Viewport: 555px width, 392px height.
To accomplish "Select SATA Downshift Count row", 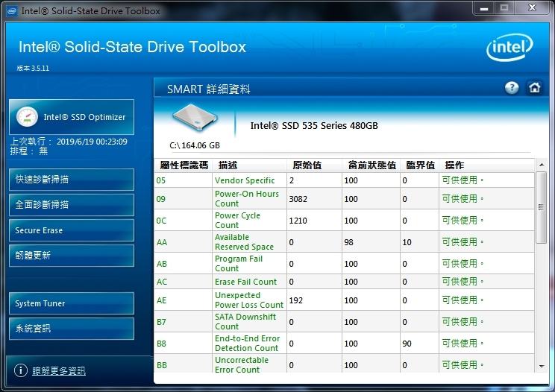I will click(x=344, y=322).
